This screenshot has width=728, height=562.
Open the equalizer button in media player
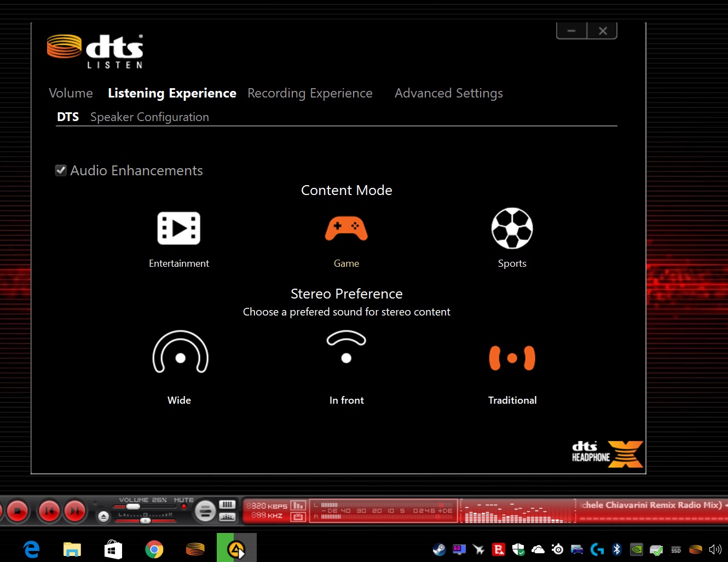pos(227,517)
